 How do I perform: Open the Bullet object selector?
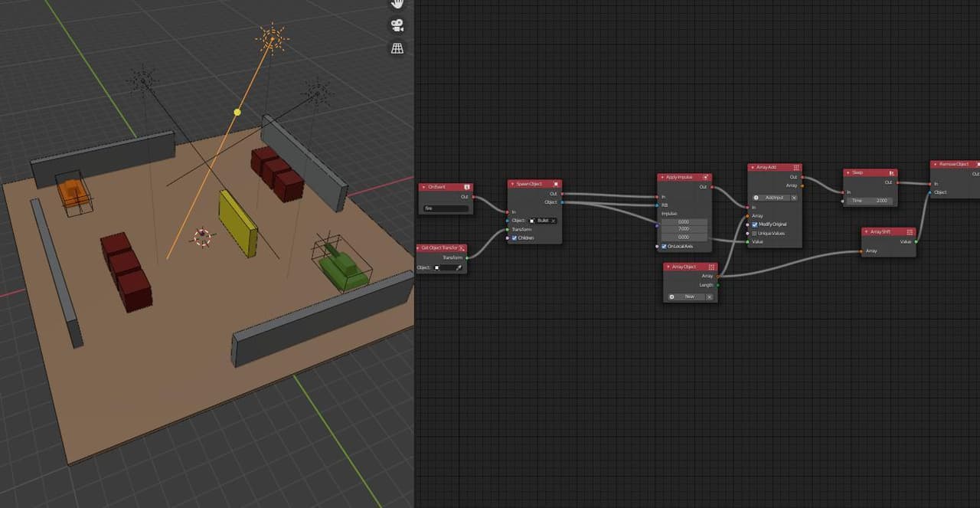(543, 221)
